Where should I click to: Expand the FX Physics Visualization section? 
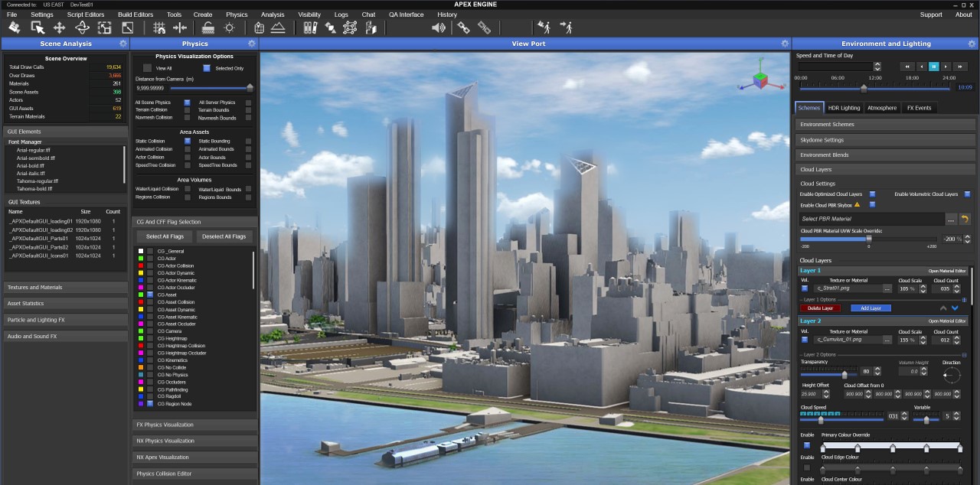coord(194,425)
